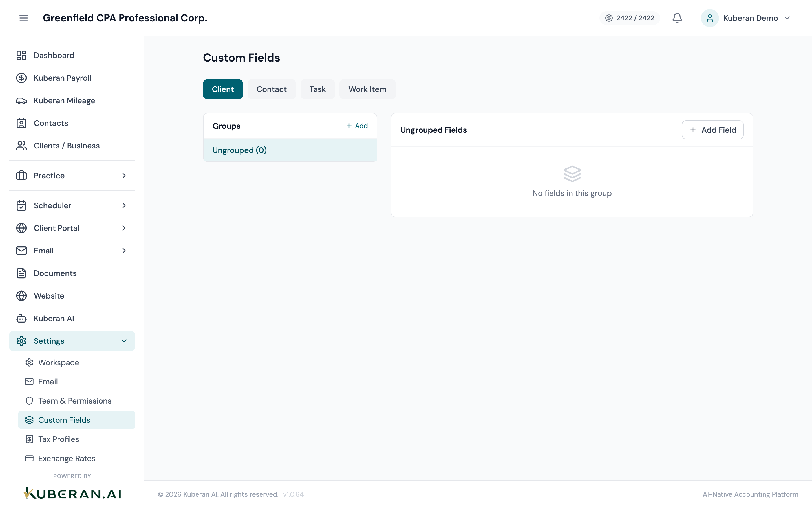Image resolution: width=812 pixels, height=508 pixels.
Task: Click the user avatar icon
Action: (x=710, y=18)
